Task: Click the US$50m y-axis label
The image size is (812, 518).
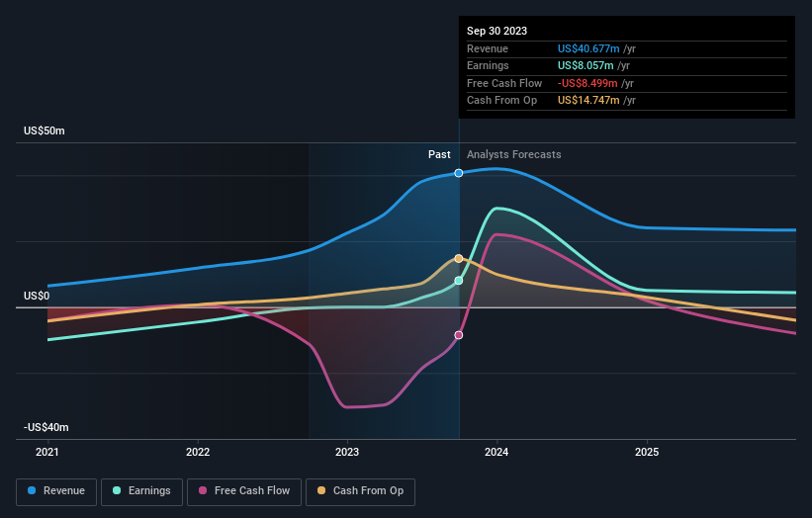Action: 45,130
